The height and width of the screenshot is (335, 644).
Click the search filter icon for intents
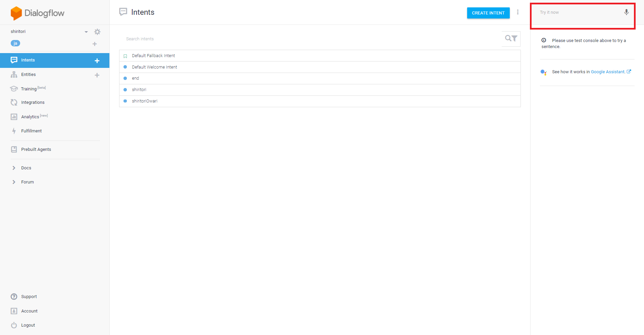click(511, 39)
